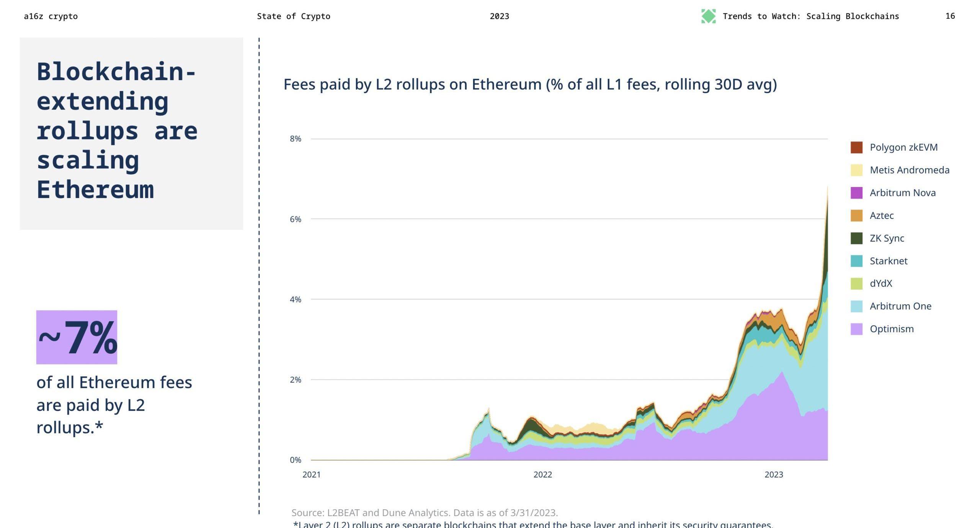
Task: Click the dYdX light green swatch
Action: (856, 284)
